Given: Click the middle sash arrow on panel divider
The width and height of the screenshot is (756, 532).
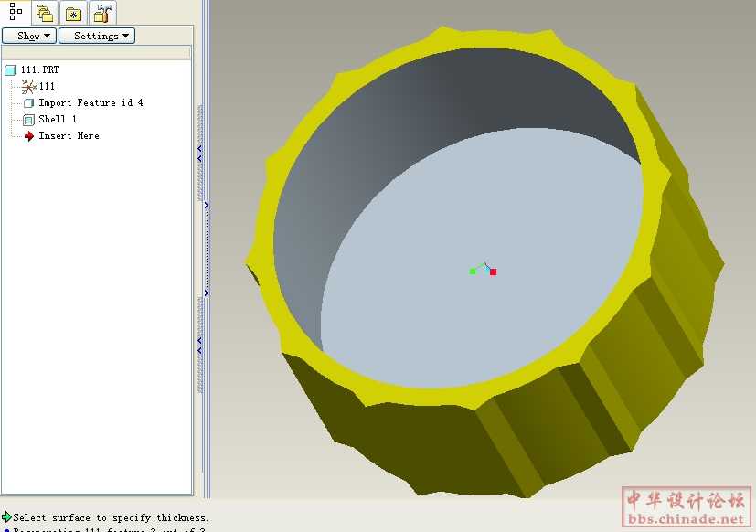Looking at the screenshot, I should (207, 205).
